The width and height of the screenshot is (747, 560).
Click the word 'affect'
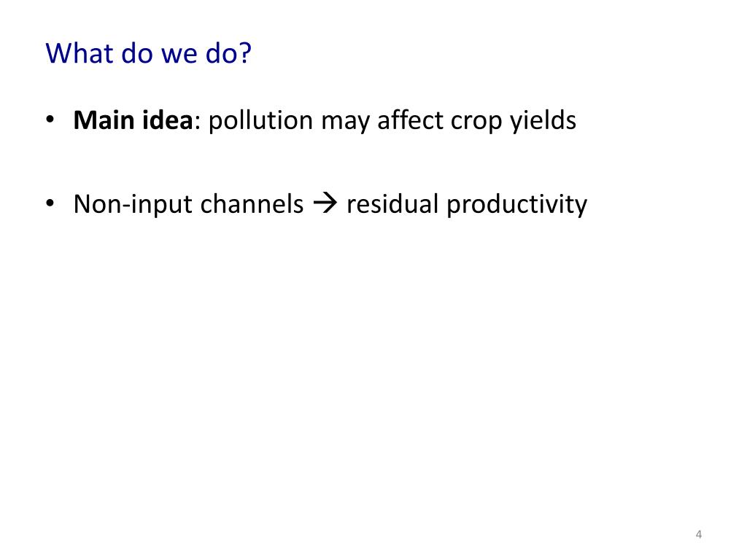(410, 120)
